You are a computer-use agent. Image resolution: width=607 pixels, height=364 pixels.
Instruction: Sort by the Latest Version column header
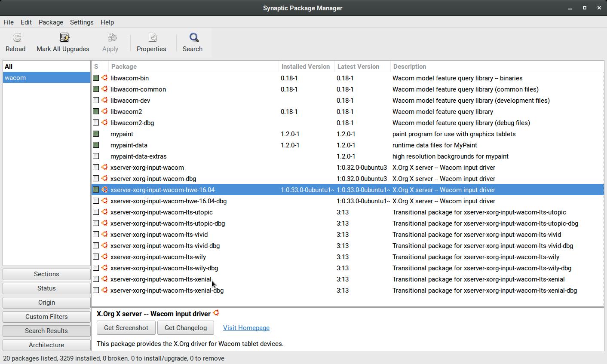(358, 67)
